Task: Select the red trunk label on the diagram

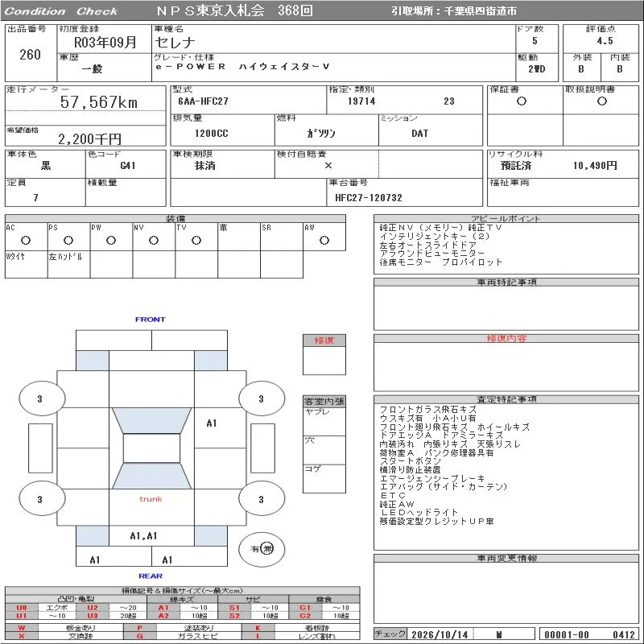Action: 151,499
